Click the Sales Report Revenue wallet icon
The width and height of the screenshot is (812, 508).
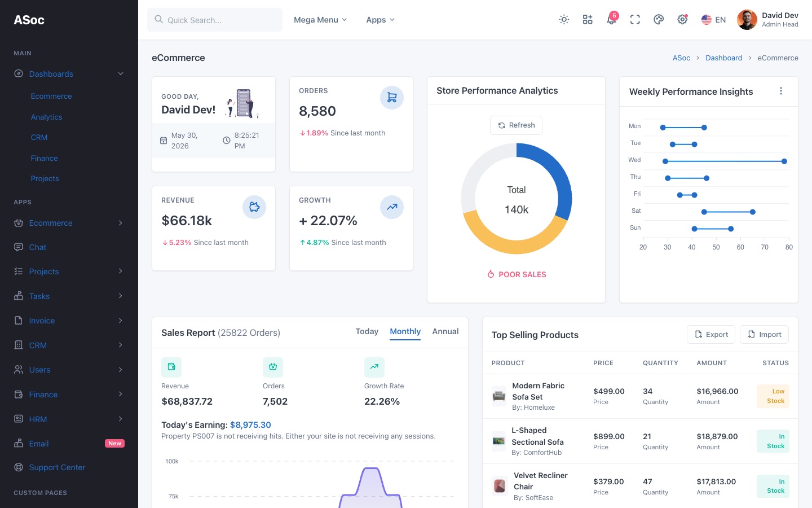[171, 367]
